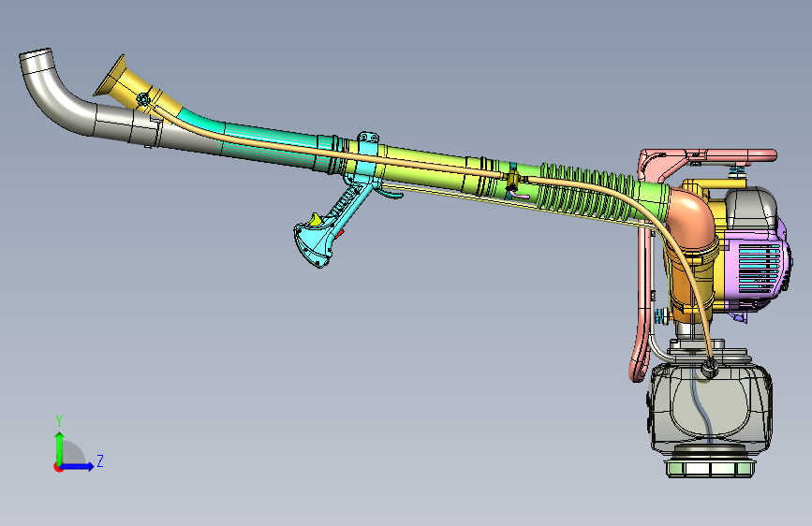812x526 pixels.
Task: Click the green Y axis arrow of triad
Action: 59,447
